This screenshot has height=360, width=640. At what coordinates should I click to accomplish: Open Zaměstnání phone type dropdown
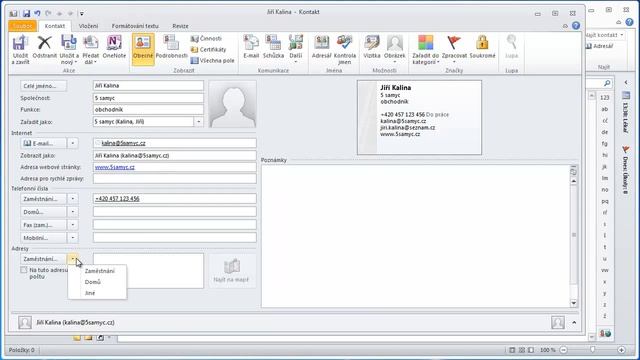pyautogui.click(x=73, y=199)
